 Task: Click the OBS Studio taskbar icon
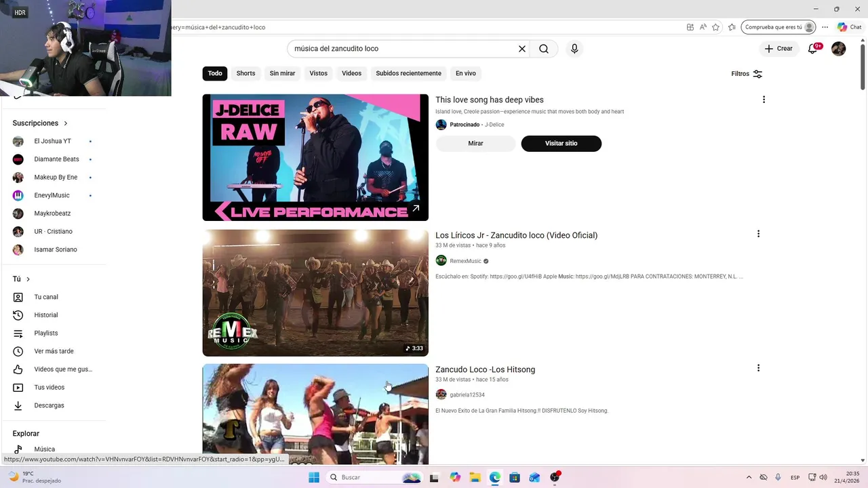(x=555, y=477)
